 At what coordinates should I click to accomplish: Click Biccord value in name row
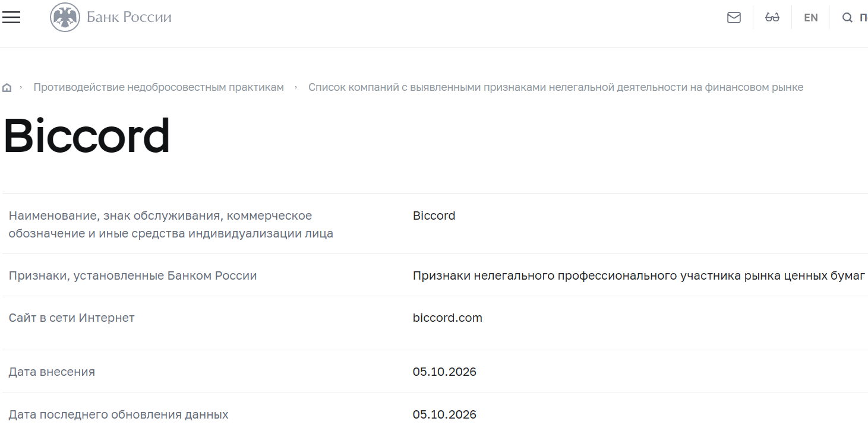click(x=434, y=216)
